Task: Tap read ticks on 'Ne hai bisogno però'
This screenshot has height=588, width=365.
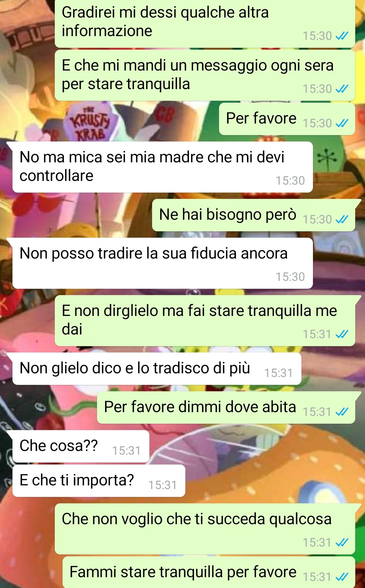Action: point(342,219)
